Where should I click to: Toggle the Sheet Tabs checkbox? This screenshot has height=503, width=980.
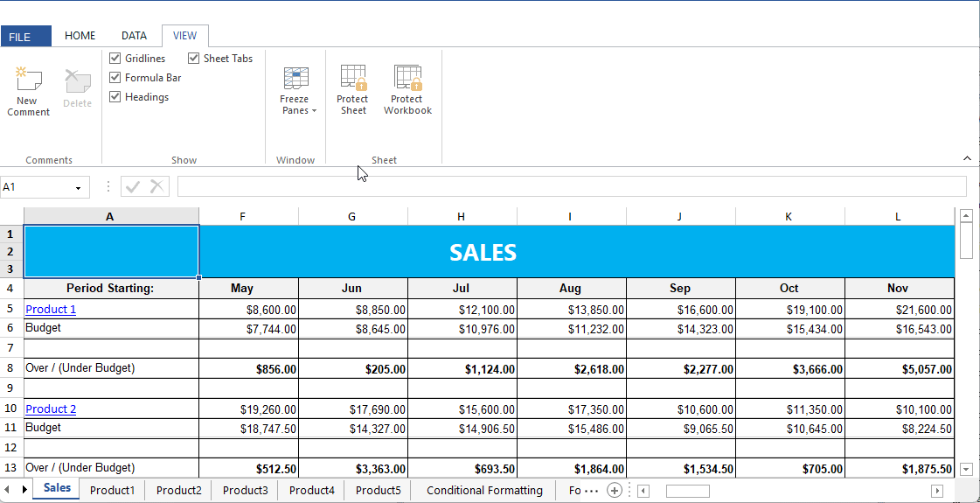(194, 59)
